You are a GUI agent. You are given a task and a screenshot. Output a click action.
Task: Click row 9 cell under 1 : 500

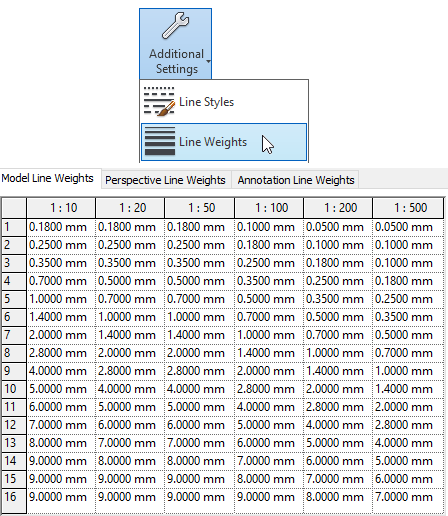408,371
